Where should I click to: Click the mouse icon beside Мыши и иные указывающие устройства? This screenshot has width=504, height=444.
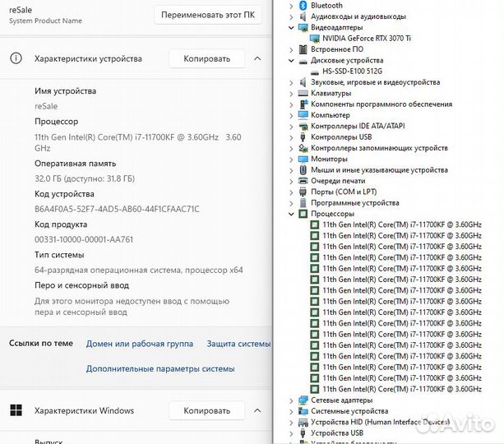(x=303, y=170)
